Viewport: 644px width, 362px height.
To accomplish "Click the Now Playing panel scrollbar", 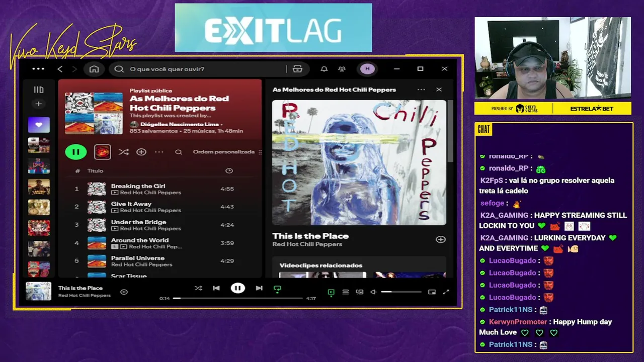I will tap(450, 131).
